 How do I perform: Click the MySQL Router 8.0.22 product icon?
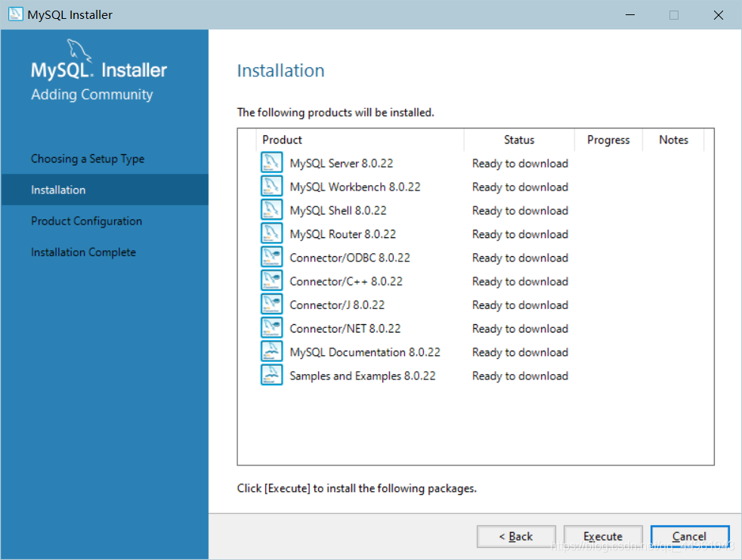point(271,234)
